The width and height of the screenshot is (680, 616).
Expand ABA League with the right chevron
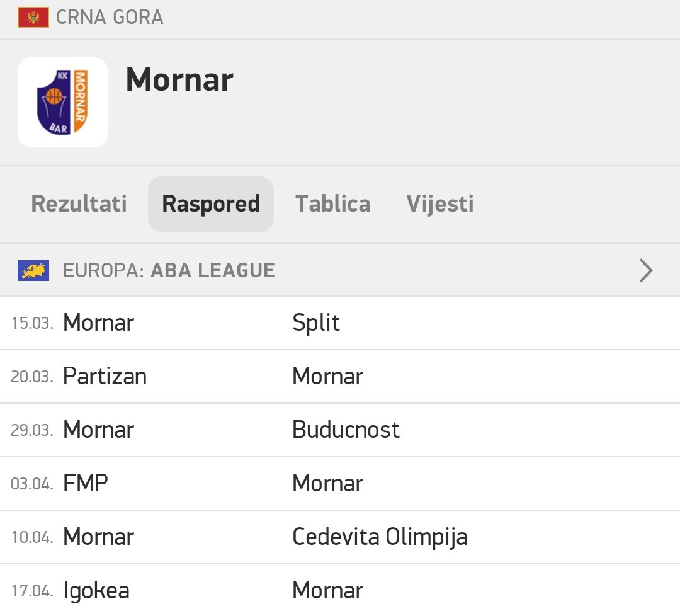tap(646, 271)
